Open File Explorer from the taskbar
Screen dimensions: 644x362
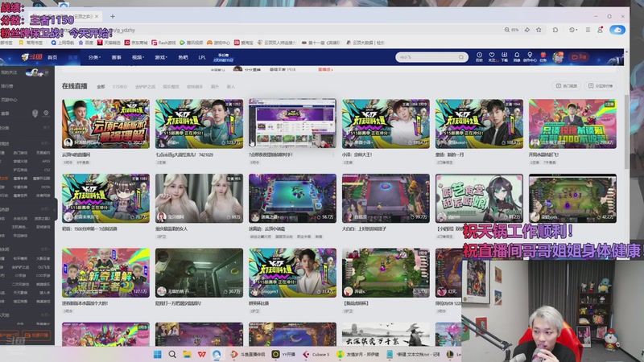[x=187, y=354]
